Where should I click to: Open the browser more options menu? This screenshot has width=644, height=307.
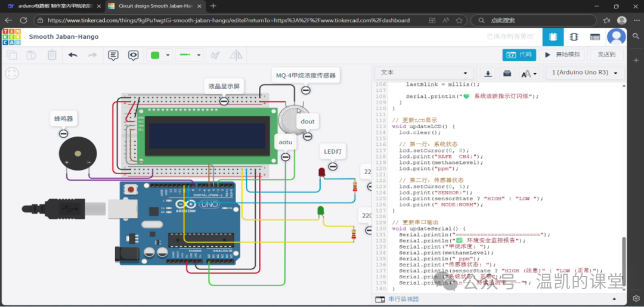pos(636,20)
